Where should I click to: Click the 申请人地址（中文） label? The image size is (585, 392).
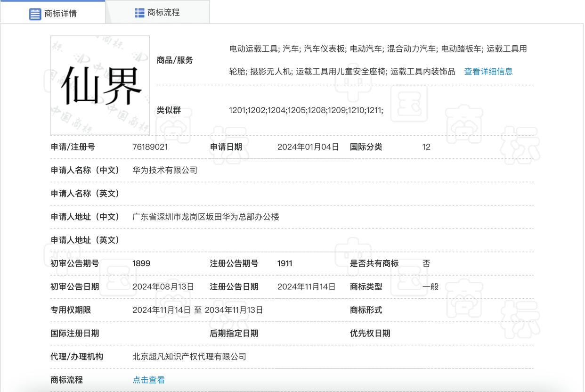click(x=85, y=217)
